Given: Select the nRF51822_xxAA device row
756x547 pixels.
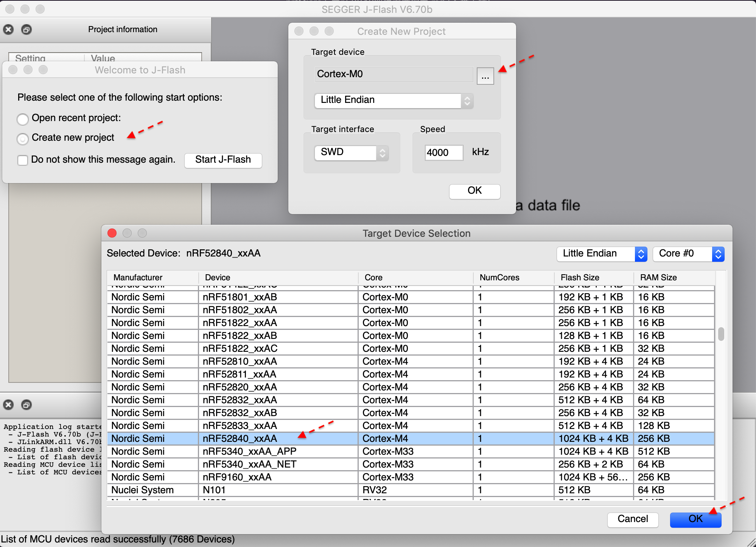Looking at the screenshot, I should coord(411,323).
